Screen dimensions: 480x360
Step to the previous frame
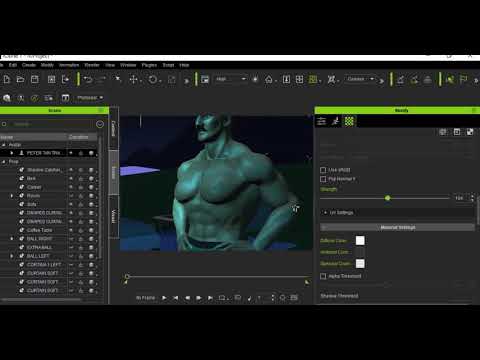[187, 298]
